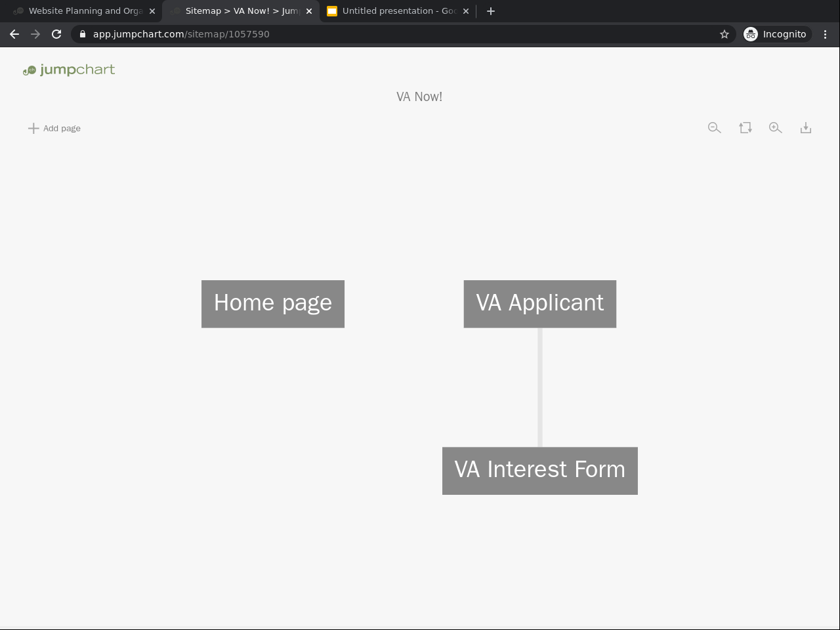The image size is (840, 630).
Task: Open the VA Now! project title
Action: tap(419, 96)
